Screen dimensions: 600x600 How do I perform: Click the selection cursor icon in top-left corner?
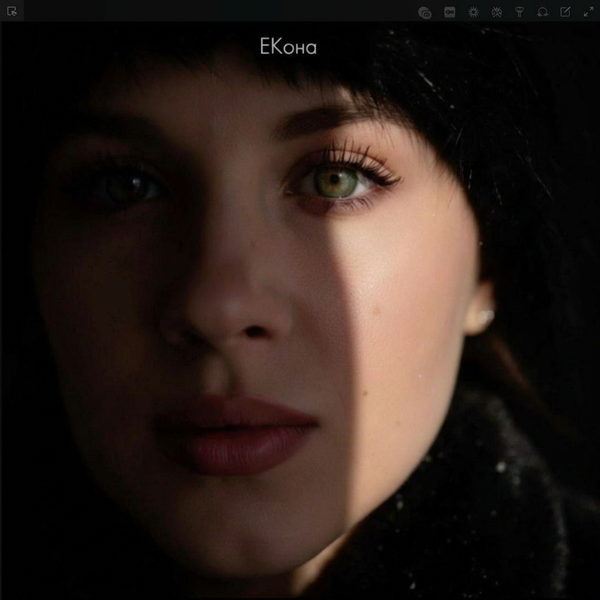coord(11,11)
